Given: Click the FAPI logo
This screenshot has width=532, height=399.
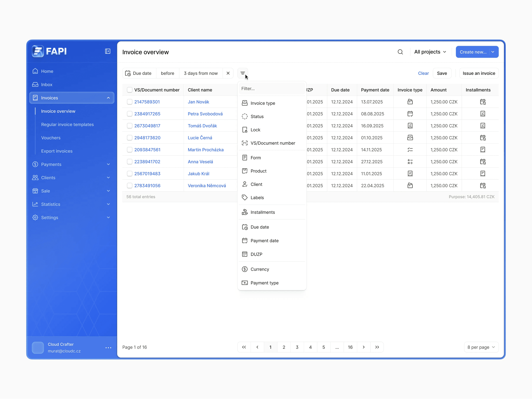Looking at the screenshot, I should tap(49, 51).
